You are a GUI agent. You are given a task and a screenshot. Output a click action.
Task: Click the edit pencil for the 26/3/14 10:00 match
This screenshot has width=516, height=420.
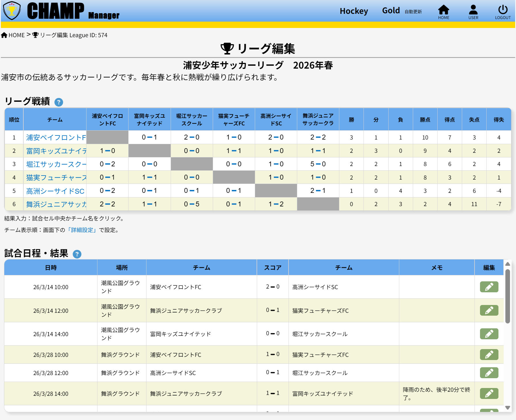tap(489, 287)
